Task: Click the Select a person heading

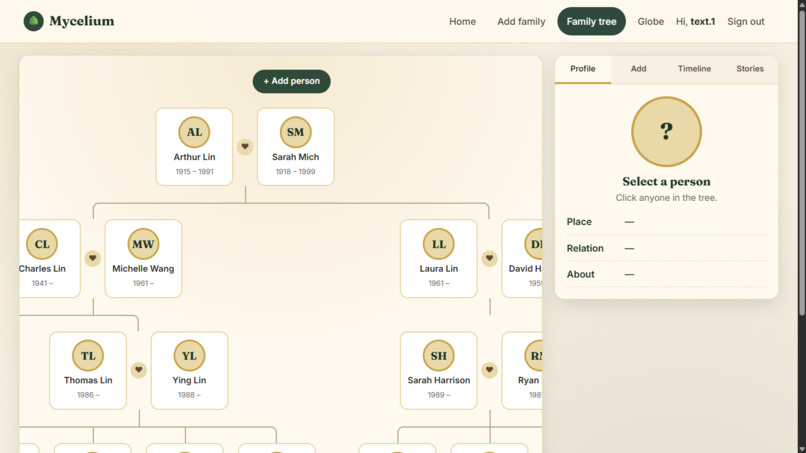Action: coord(666,182)
